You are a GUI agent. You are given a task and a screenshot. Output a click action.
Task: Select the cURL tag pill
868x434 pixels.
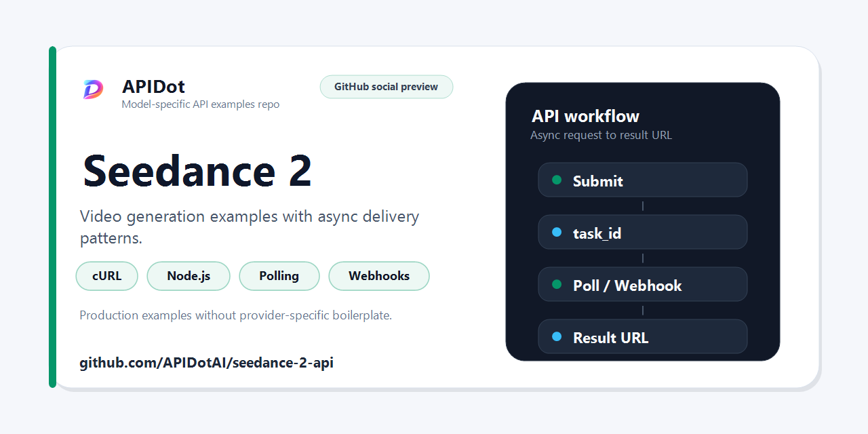[x=107, y=276]
